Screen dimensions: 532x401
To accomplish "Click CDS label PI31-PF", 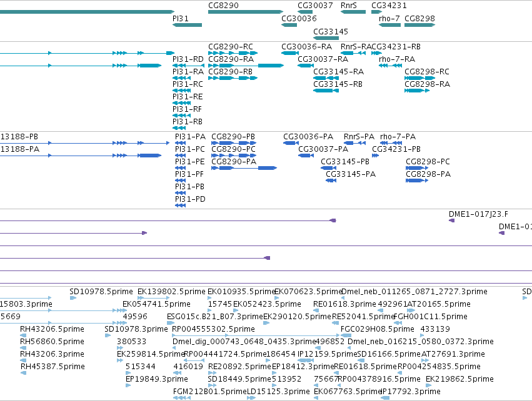I will (189, 174).
